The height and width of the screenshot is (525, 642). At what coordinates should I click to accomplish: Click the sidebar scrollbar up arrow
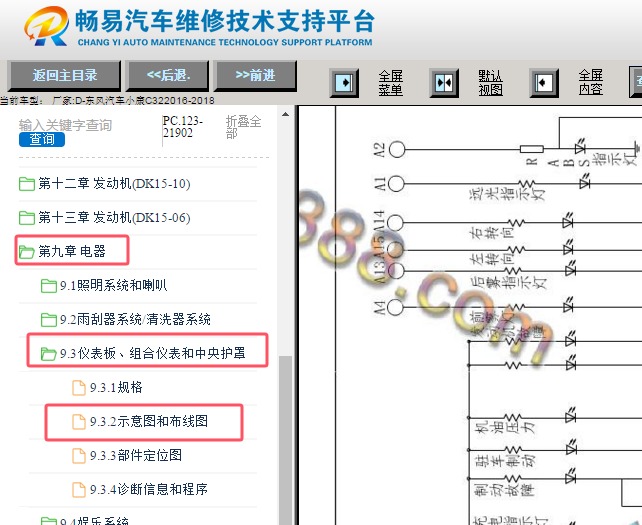[x=285, y=114]
